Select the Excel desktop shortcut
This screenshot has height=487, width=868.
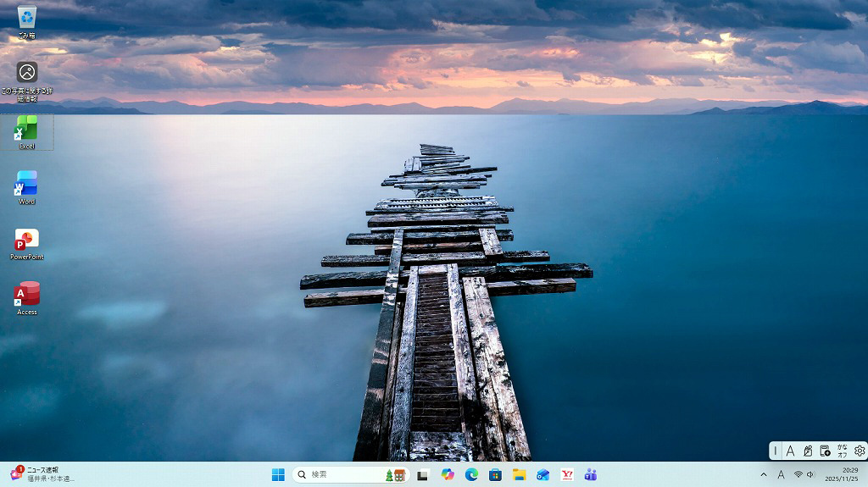pyautogui.click(x=27, y=130)
